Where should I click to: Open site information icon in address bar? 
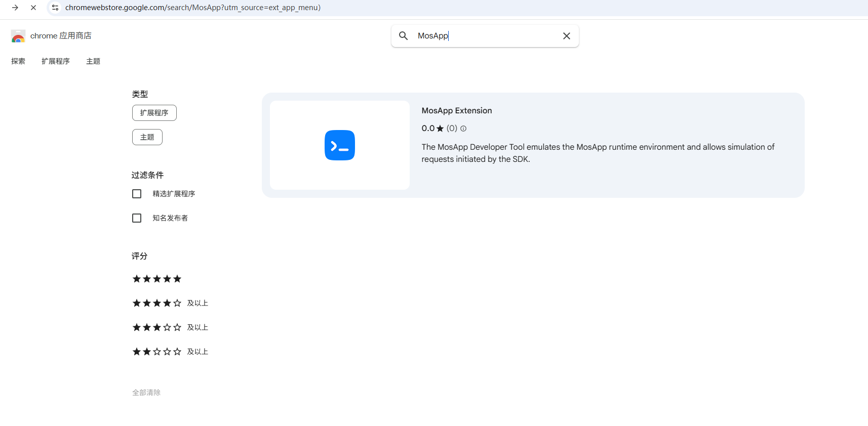click(x=55, y=8)
